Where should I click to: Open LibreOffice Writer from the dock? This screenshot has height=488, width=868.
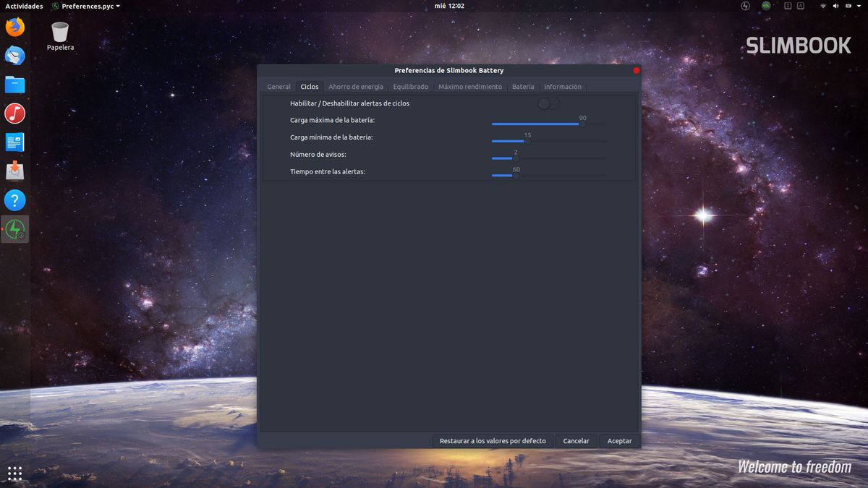pos(14,142)
